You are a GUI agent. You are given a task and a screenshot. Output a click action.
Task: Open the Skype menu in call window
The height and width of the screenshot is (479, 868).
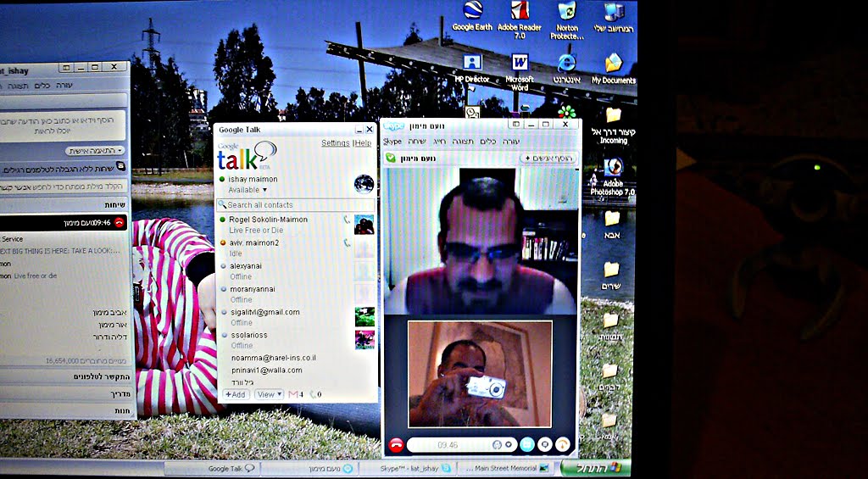(x=392, y=142)
